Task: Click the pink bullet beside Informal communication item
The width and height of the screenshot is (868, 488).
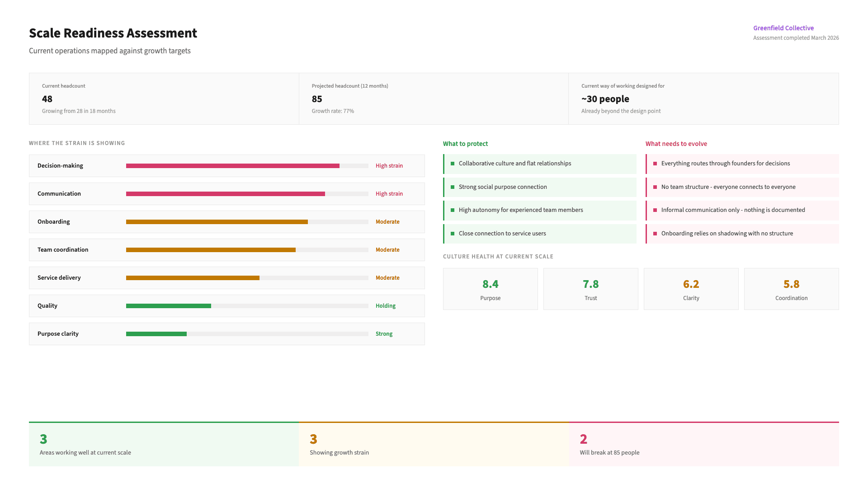Action: [655, 210]
